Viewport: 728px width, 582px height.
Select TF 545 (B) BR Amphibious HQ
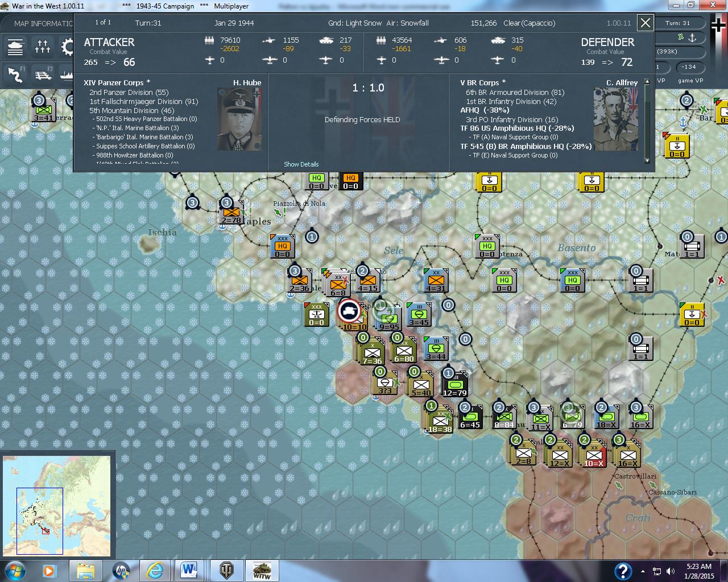pos(526,147)
